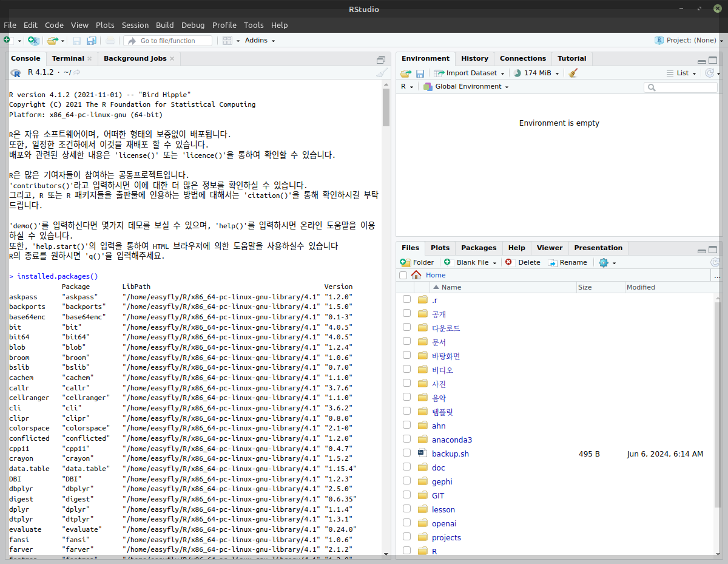Screen dimensions: 728x564
Task: Clear the console with the broom icon
Action: click(382, 73)
